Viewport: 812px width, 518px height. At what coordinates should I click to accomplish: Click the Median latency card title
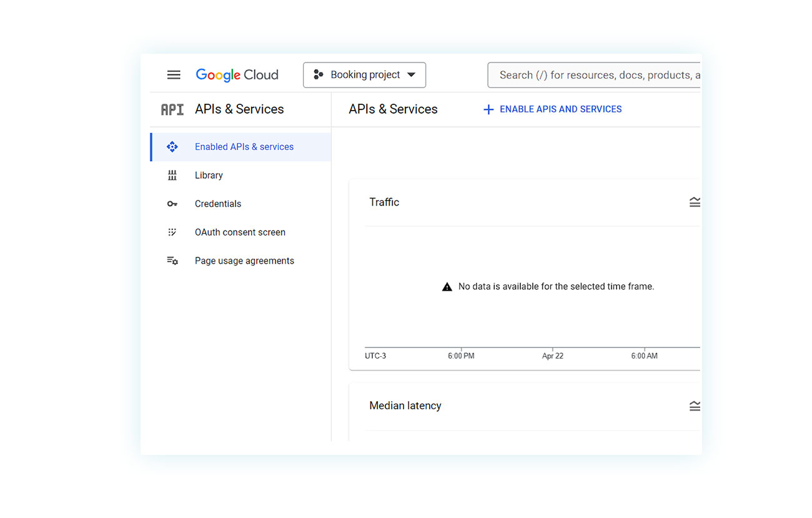405,406
